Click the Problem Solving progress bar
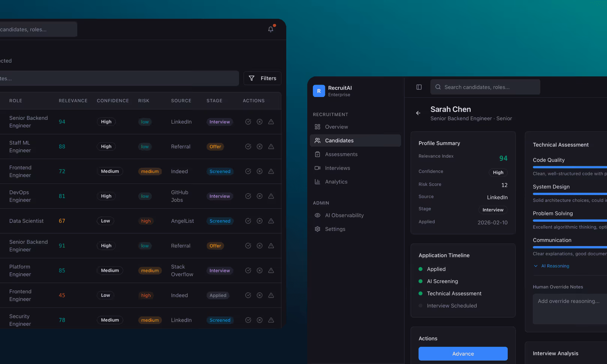Viewport: 607px width, 364px height. [570, 221]
